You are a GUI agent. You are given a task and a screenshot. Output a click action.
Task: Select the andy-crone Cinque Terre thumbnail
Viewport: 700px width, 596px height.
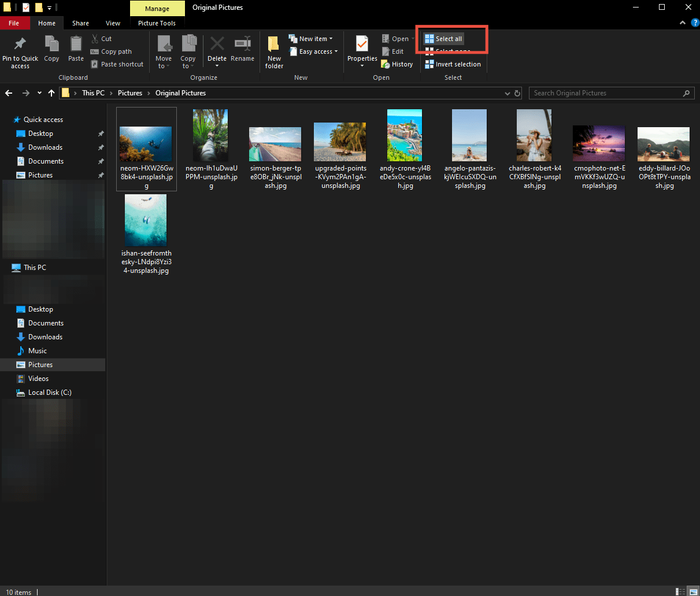coord(405,135)
